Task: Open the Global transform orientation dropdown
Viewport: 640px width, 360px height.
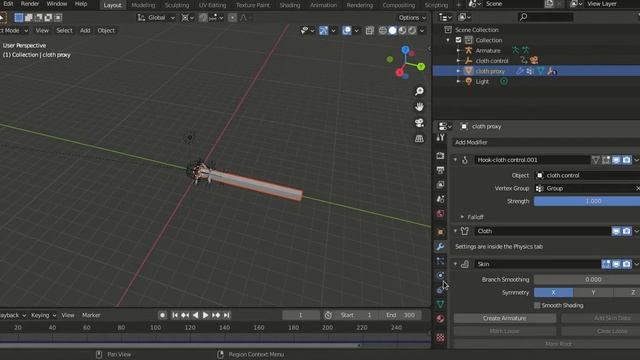Action: 156,18
